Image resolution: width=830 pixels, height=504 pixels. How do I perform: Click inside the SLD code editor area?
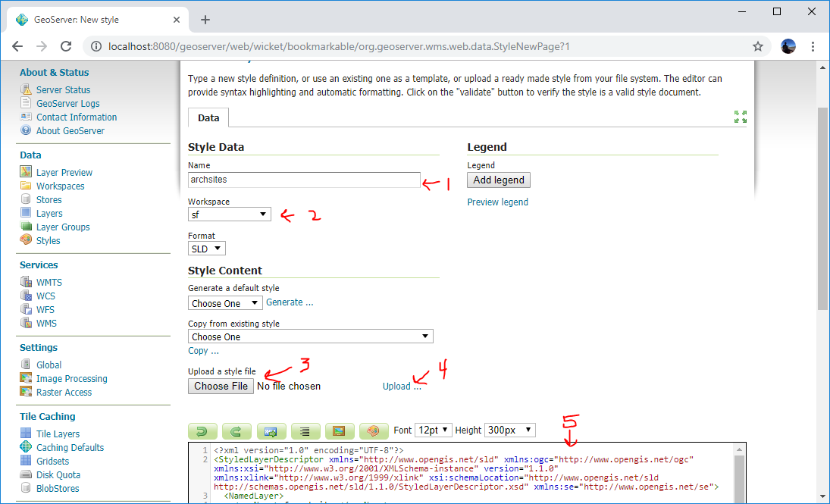pos(466,472)
